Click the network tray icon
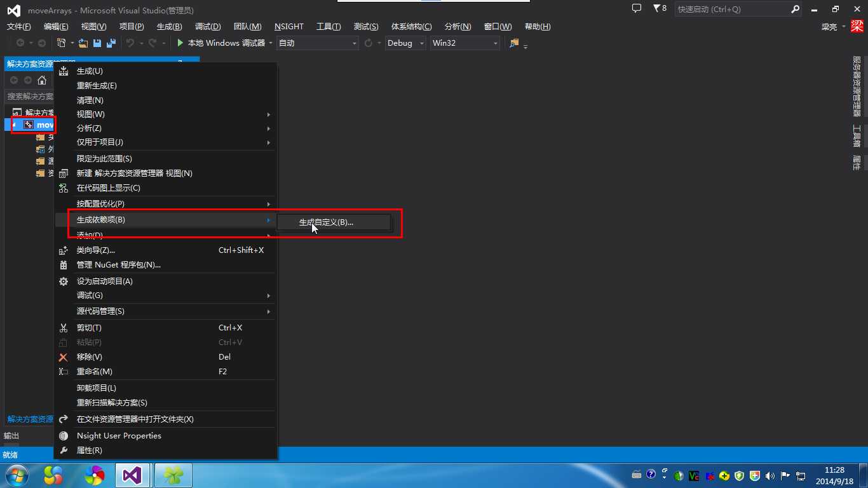 [x=801, y=475]
